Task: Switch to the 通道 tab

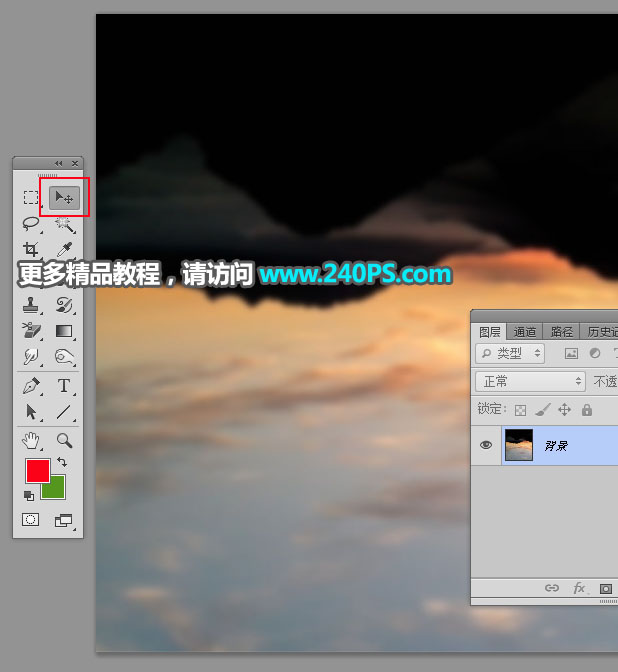Action: point(525,332)
